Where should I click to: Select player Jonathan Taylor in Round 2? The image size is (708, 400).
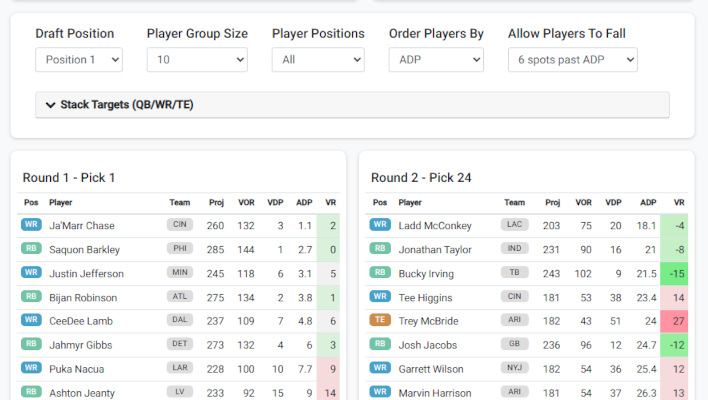click(x=435, y=249)
